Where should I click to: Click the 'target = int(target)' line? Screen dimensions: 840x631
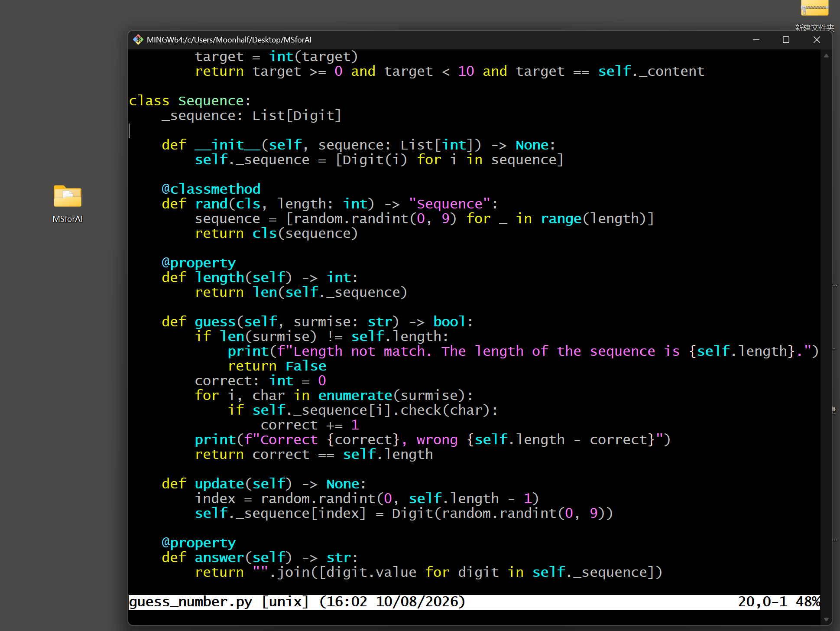pyautogui.click(x=276, y=56)
